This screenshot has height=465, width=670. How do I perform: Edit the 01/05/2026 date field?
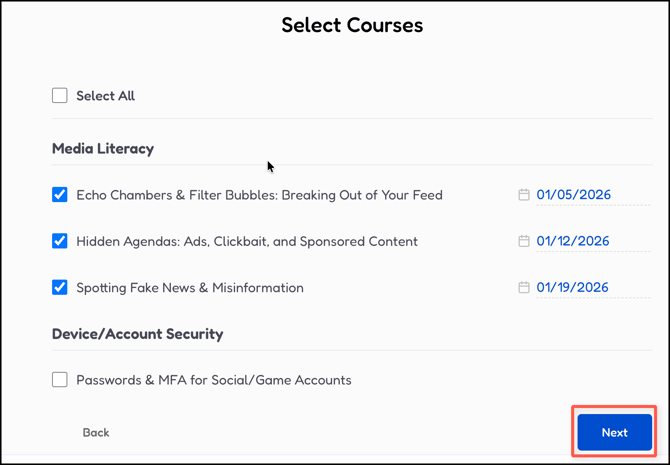(x=574, y=195)
